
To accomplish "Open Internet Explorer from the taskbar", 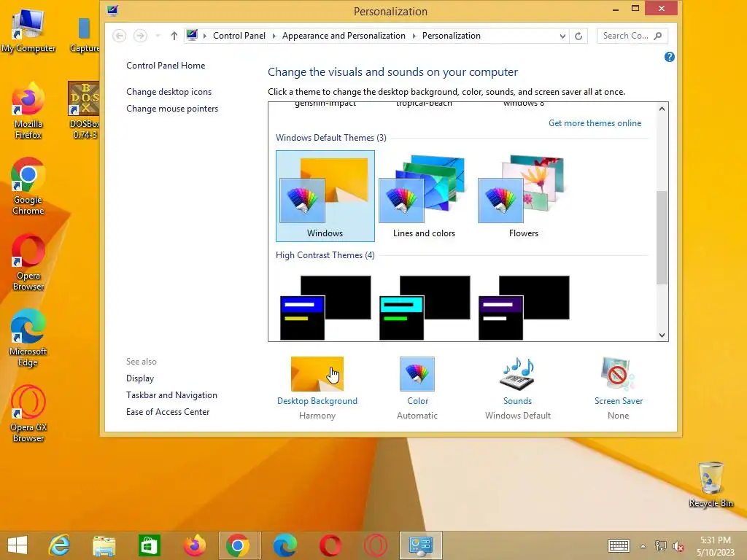I will coord(60,545).
